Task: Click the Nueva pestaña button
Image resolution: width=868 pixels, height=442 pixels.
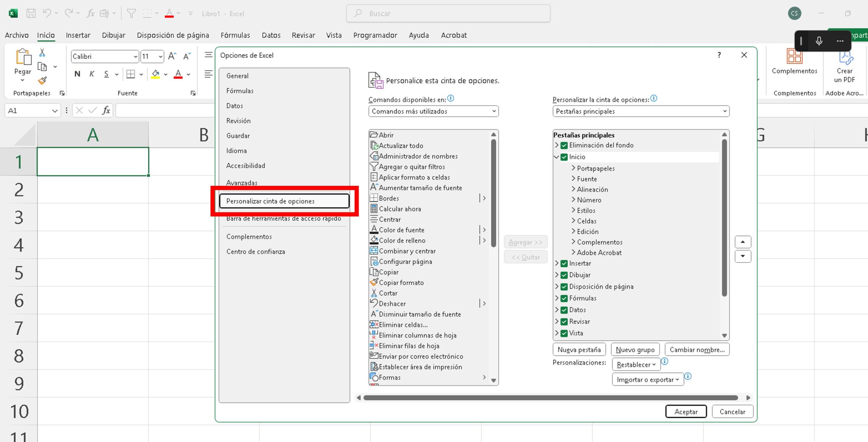Action: (579, 350)
